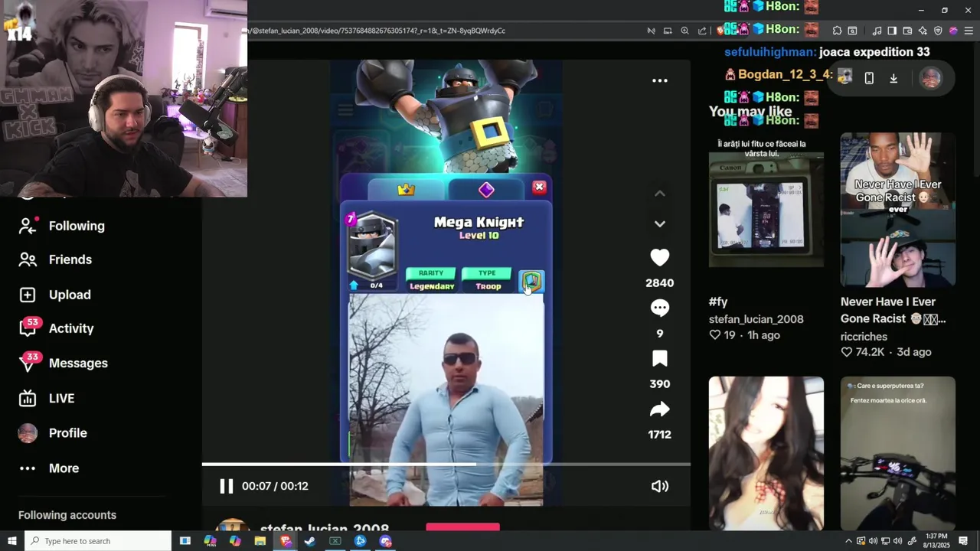The width and height of the screenshot is (980, 551).
Task: Go to previous video with up chevron
Action: click(x=659, y=194)
